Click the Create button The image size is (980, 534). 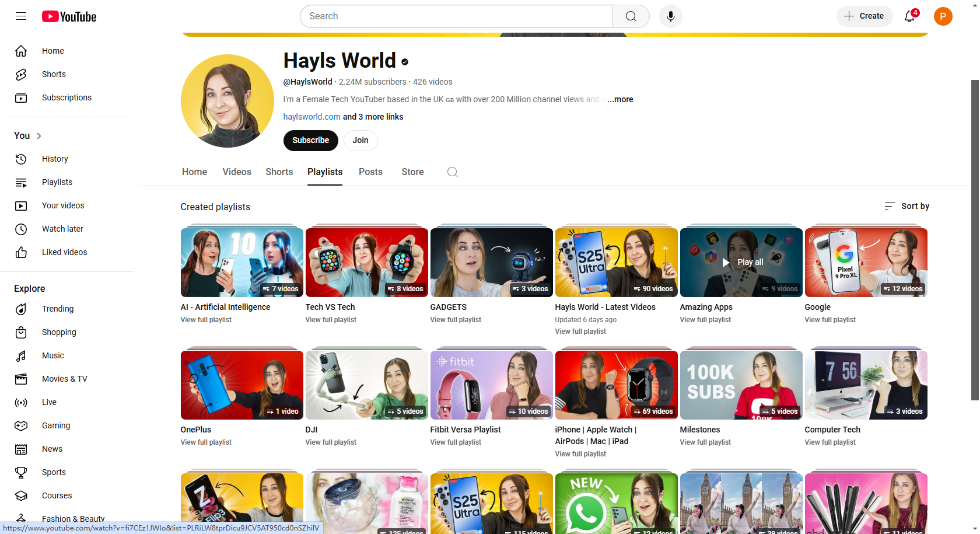pyautogui.click(x=864, y=16)
